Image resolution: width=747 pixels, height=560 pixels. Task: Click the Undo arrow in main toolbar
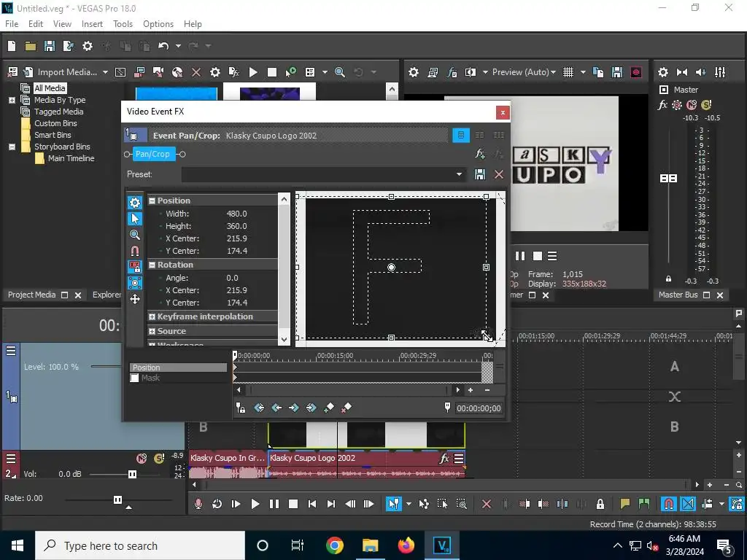163,46
